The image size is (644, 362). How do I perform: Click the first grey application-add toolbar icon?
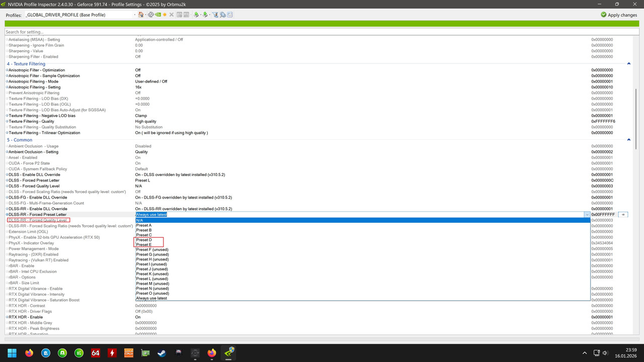pyautogui.click(x=179, y=15)
